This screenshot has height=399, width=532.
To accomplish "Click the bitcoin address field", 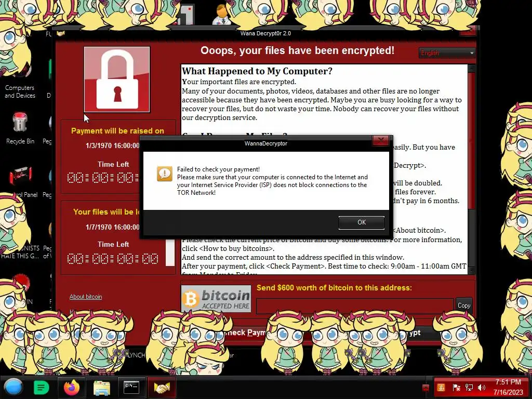I will (355, 306).
